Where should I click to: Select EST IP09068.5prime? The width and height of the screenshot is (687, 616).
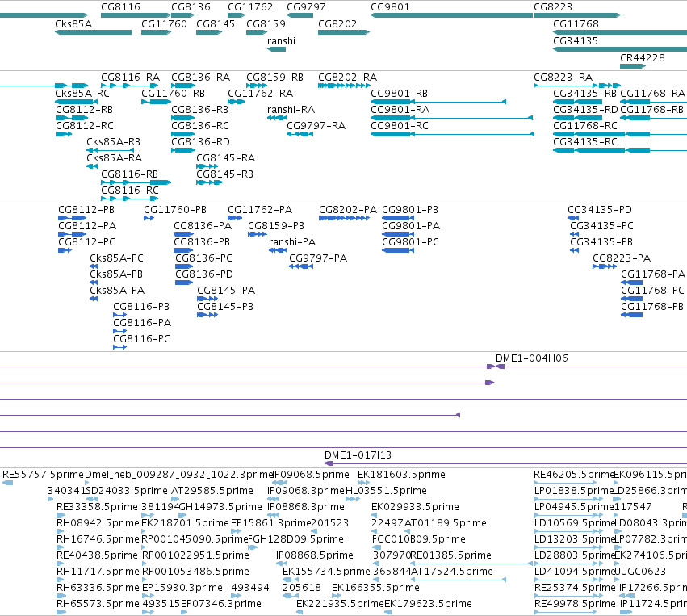click(279, 483)
